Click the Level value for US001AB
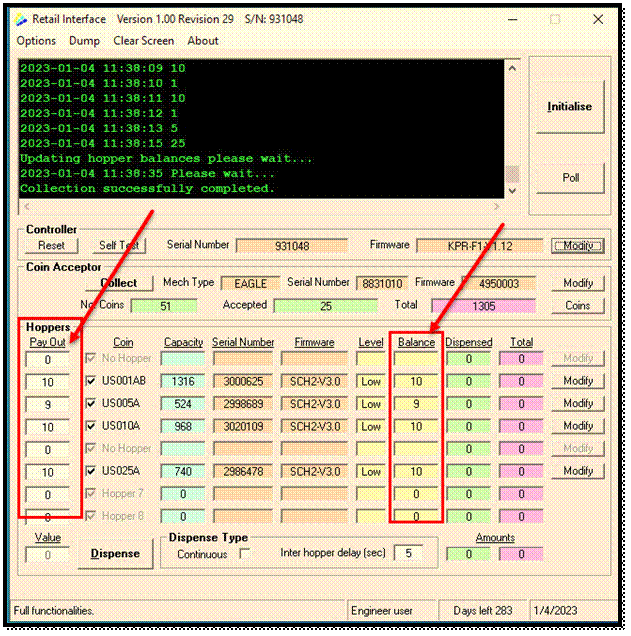The image size is (631, 636). pyautogui.click(x=371, y=382)
